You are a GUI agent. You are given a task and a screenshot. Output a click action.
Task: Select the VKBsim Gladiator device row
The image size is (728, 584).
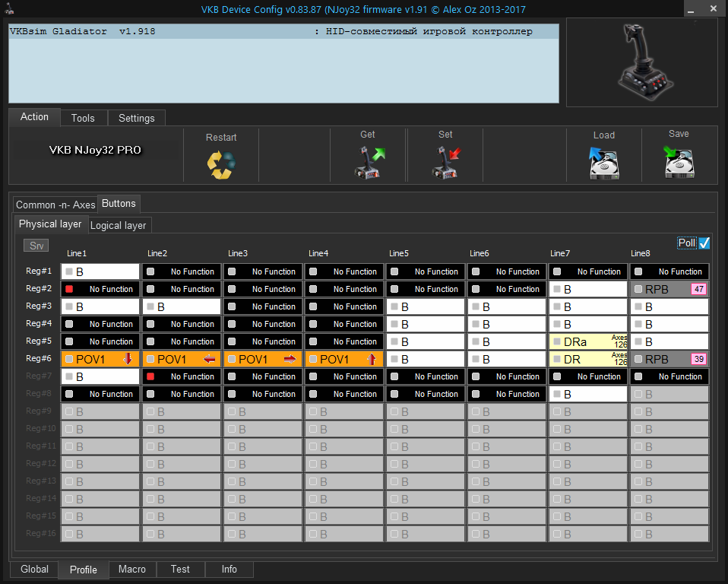(283, 32)
